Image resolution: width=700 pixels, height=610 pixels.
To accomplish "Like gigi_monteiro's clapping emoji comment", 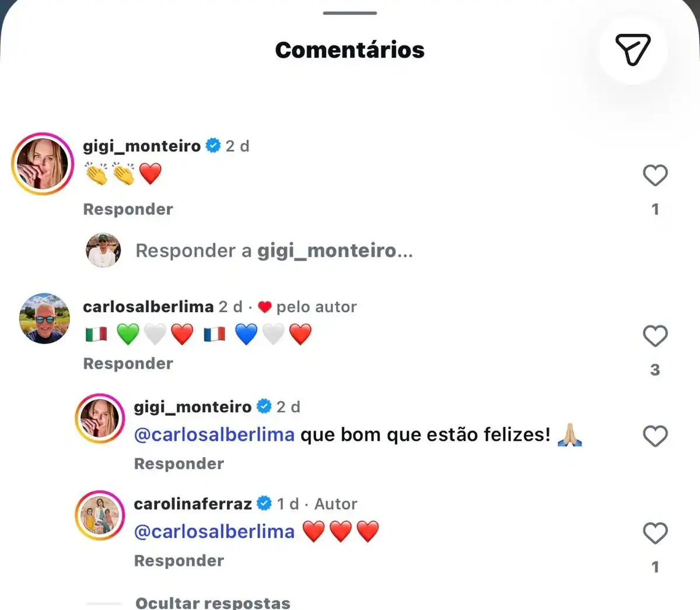I will click(655, 175).
